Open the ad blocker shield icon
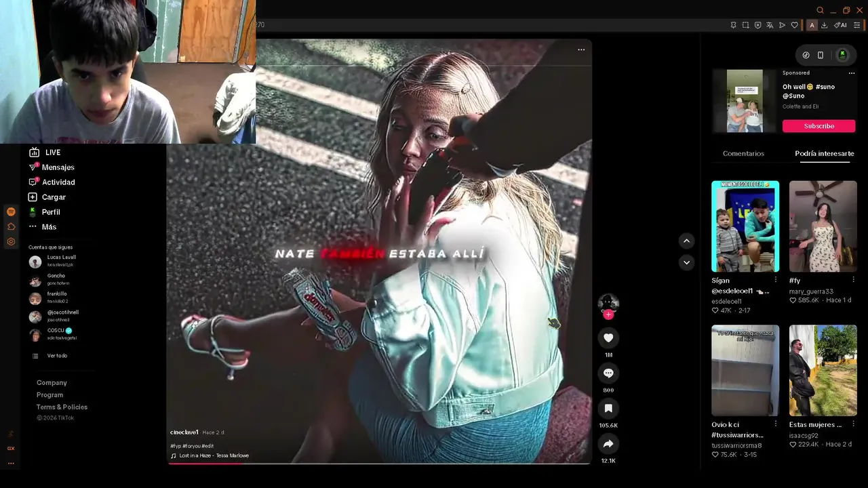The image size is (868, 488). [757, 25]
